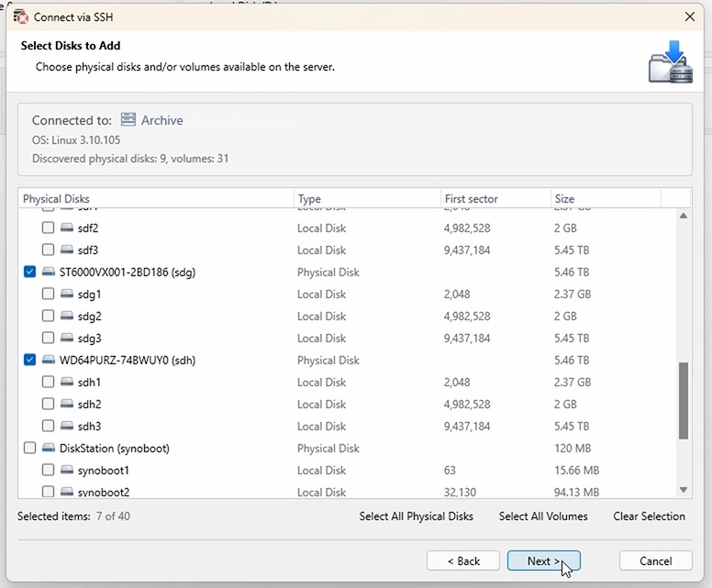
Task: Click the Discovered physical disks count text
Action: (130, 159)
